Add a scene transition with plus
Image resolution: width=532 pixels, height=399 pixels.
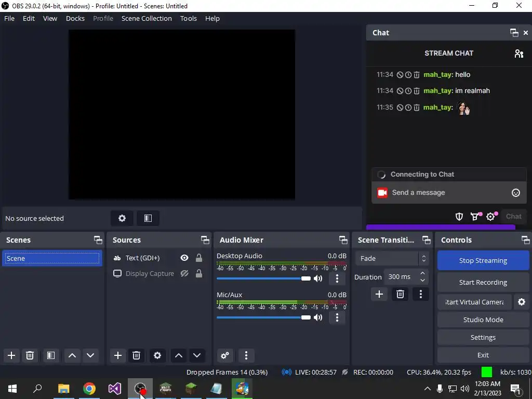tap(379, 294)
